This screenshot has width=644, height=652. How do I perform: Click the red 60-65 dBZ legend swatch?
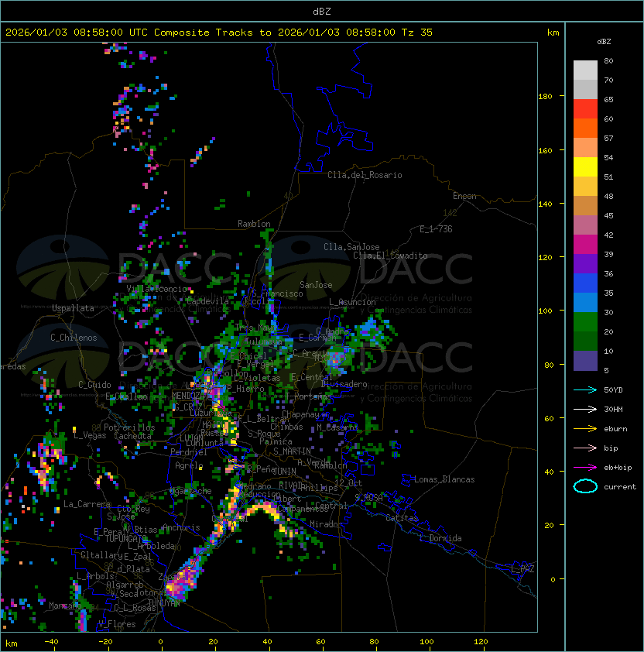click(585, 109)
